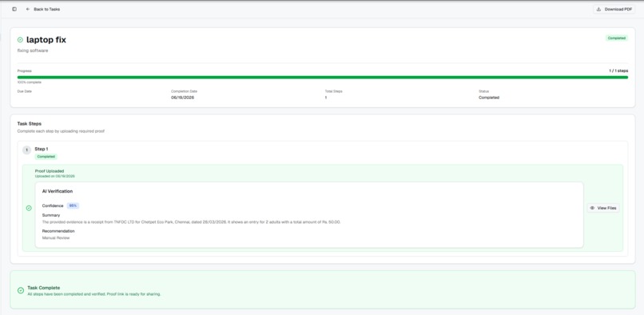Click the Total Steps label
644x315 pixels.
pyautogui.click(x=333, y=91)
